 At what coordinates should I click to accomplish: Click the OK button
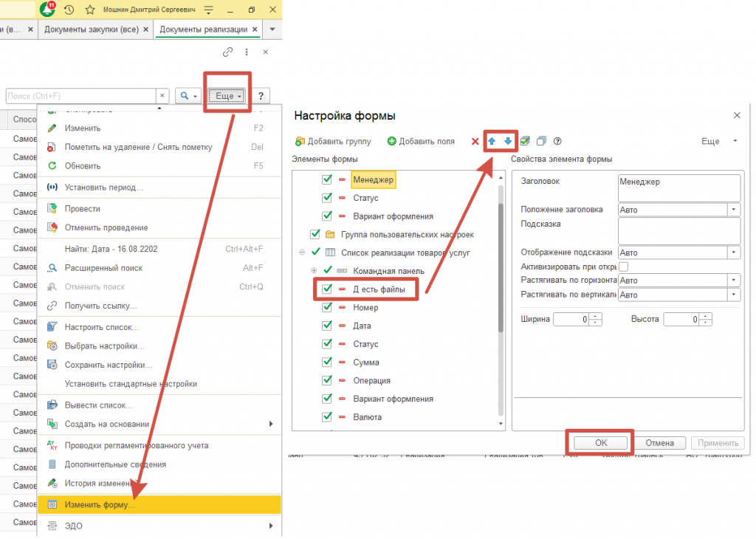point(601,442)
